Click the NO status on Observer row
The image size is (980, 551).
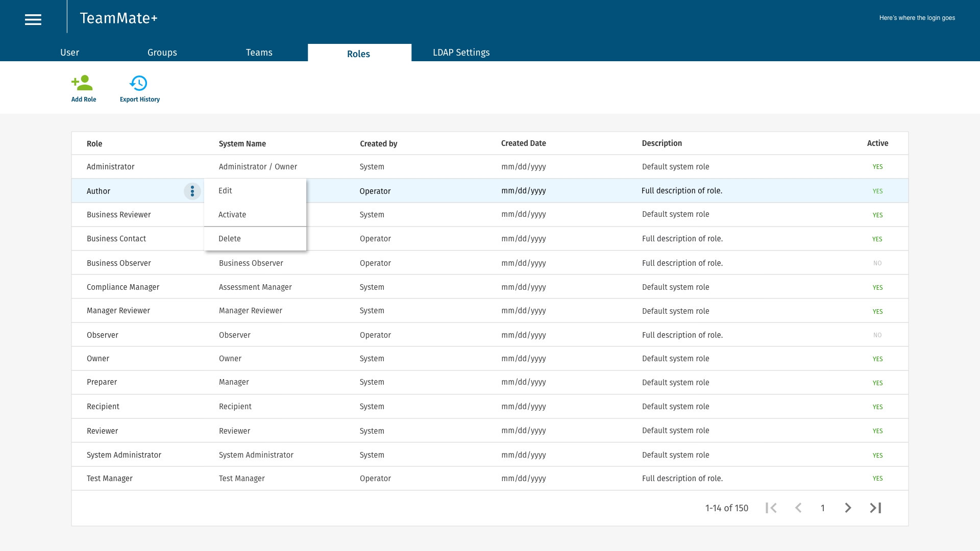pos(877,335)
